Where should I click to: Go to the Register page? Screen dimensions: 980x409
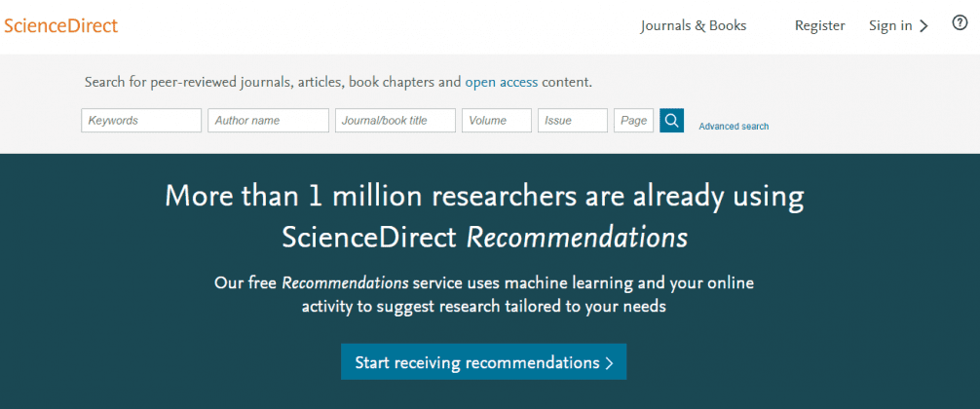[x=820, y=25]
